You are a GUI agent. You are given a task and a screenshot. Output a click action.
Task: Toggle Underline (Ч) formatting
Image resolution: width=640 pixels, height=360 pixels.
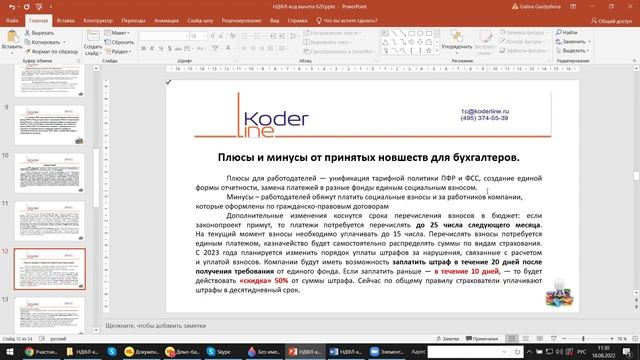[161, 49]
